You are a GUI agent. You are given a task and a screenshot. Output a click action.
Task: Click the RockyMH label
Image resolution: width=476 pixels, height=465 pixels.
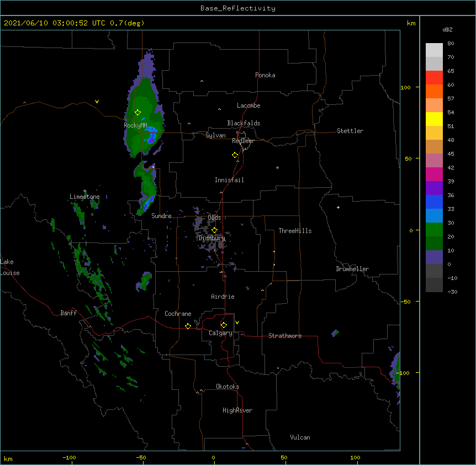[x=135, y=125]
